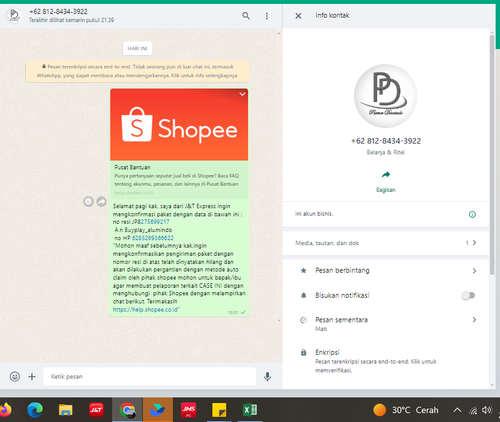Click the lock icon beside Enkripsi
Image resolution: width=500 pixels, height=422 pixels.
click(303, 352)
